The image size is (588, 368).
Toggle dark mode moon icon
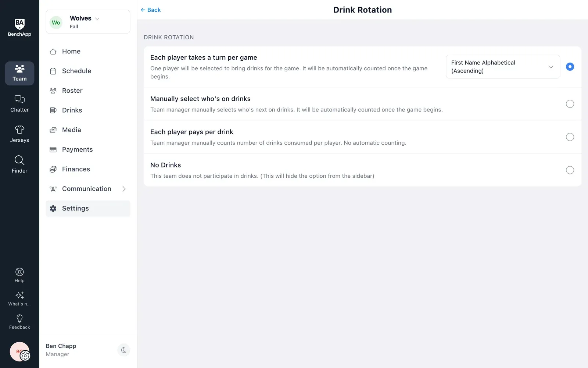pos(123,350)
